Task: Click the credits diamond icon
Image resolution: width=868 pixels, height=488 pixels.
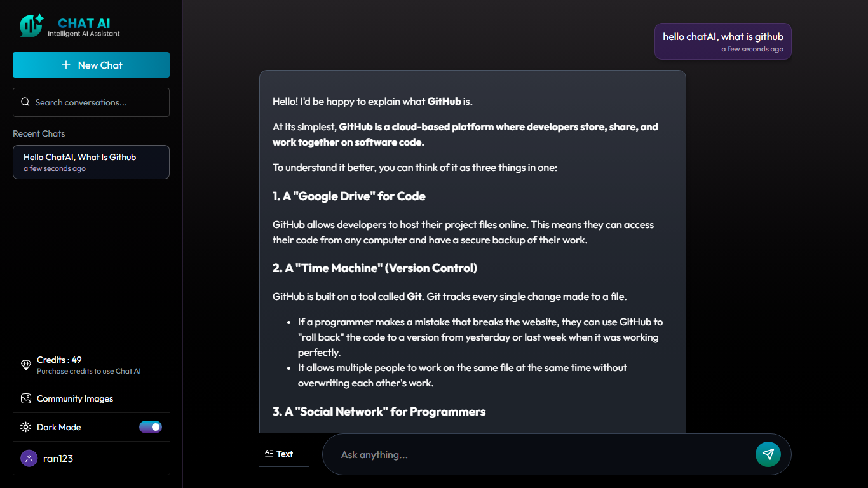Action: (x=26, y=365)
